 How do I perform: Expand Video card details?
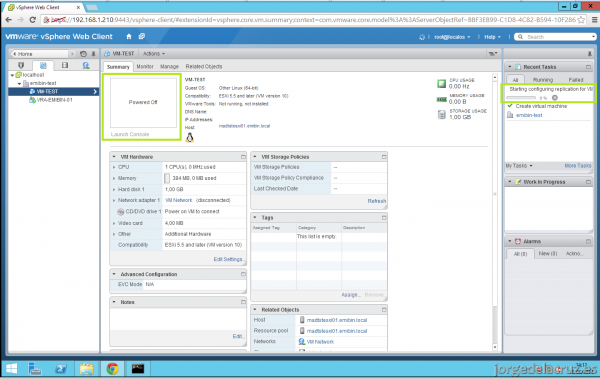(x=114, y=223)
